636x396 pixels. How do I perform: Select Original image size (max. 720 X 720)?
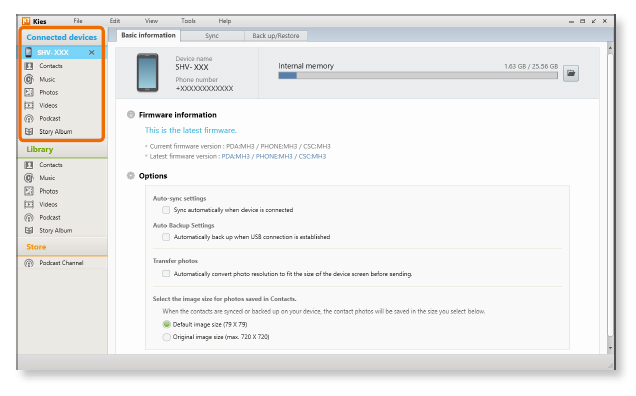(x=166, y=337)
